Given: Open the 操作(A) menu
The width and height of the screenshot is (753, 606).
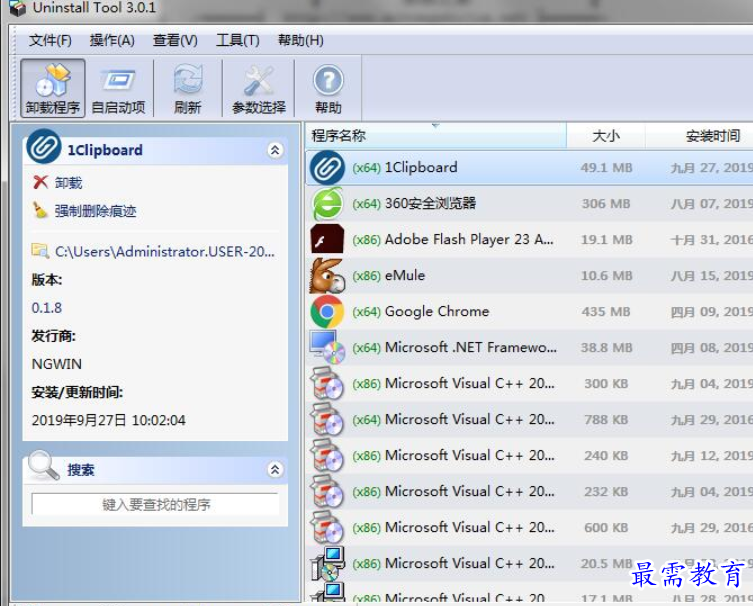Looking at the screenshot, I should click(112, 40).
